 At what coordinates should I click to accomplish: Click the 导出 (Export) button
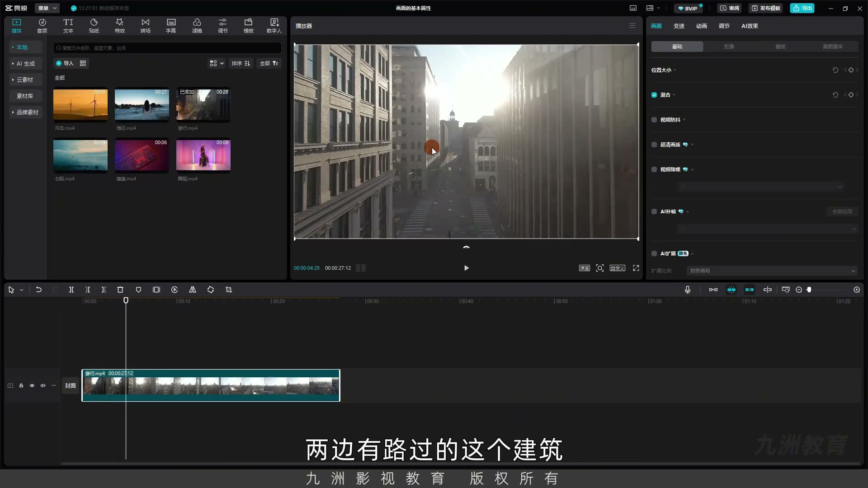pyautogui.click(x=802, y=8)
